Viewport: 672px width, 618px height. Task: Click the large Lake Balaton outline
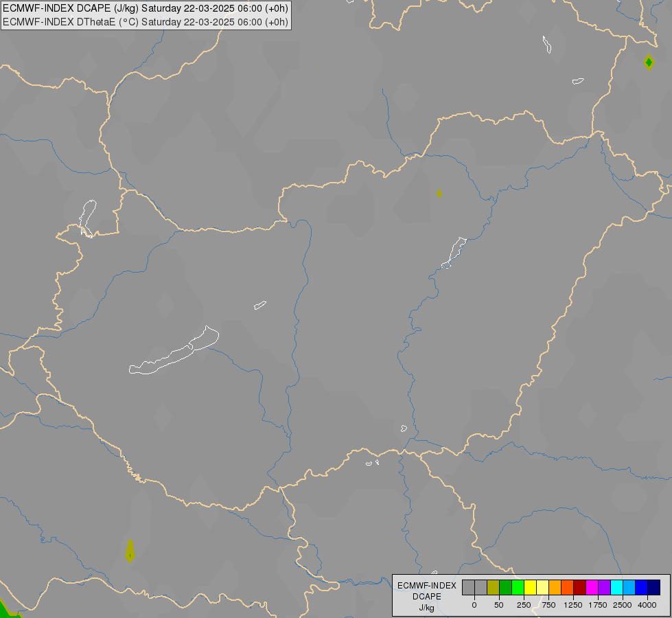click(174, 350)
